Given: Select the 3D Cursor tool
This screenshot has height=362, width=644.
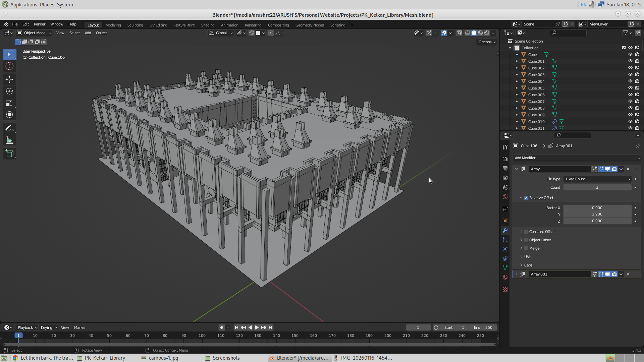Looking at the screenshot, I should click(x=9, y=66).
